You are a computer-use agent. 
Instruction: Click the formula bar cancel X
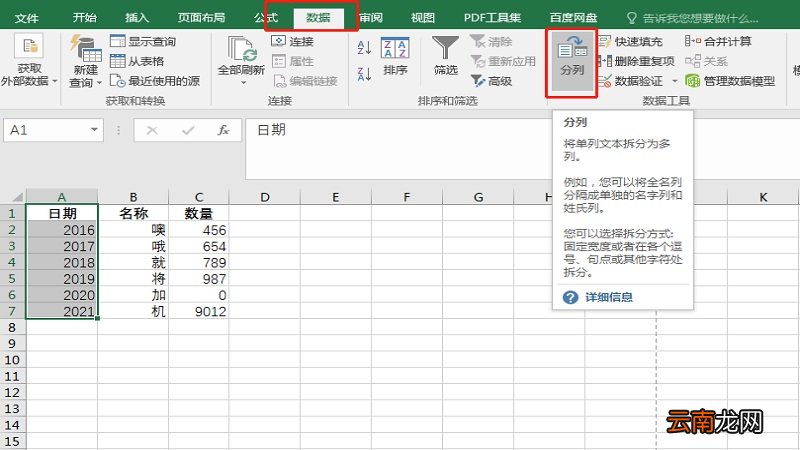click(x=152, y=130)
